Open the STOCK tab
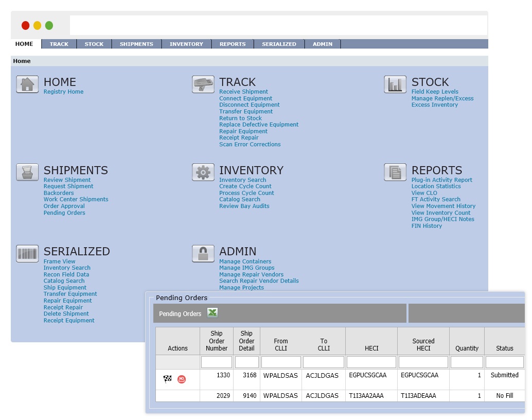 click(x=94, y=44)
